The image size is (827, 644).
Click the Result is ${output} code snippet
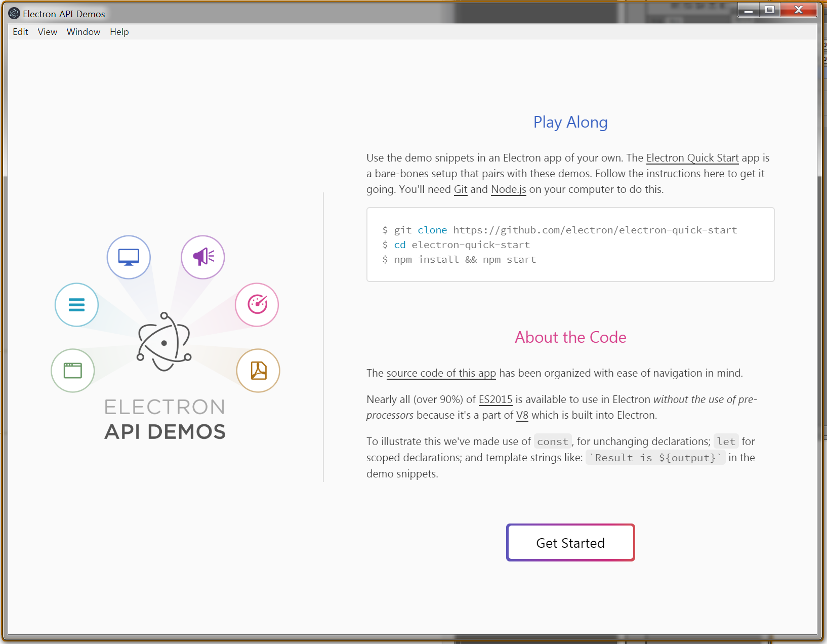[655, 458]
